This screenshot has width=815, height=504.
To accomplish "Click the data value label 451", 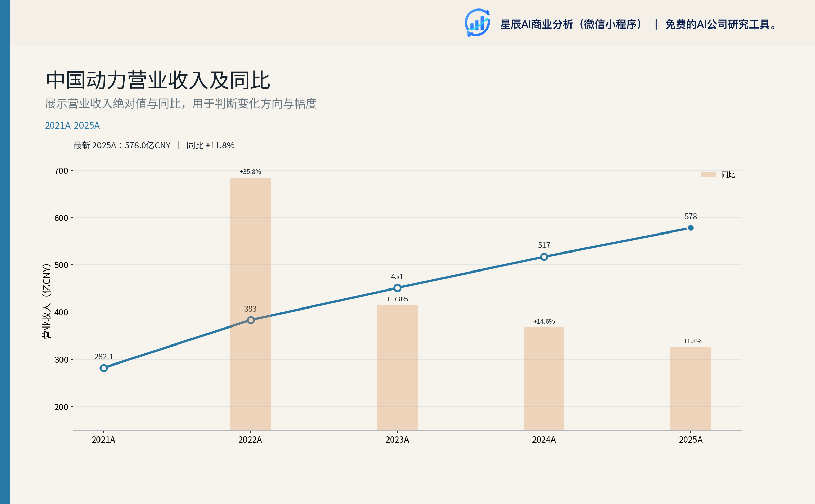I will 397,277.
